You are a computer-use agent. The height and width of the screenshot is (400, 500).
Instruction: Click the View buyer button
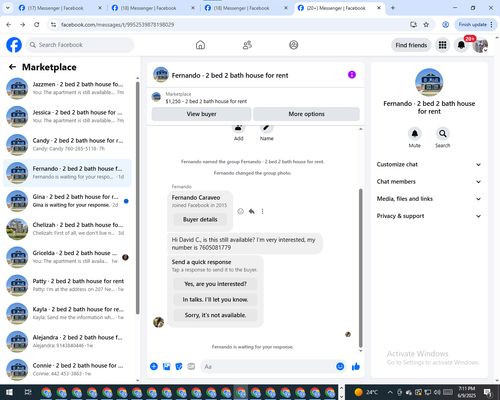201,114
